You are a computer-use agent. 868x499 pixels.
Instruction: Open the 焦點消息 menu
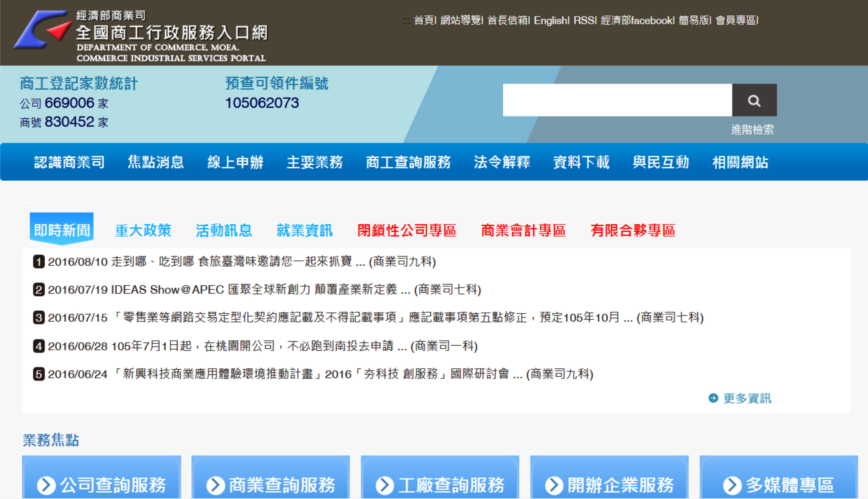coord(156,162)
